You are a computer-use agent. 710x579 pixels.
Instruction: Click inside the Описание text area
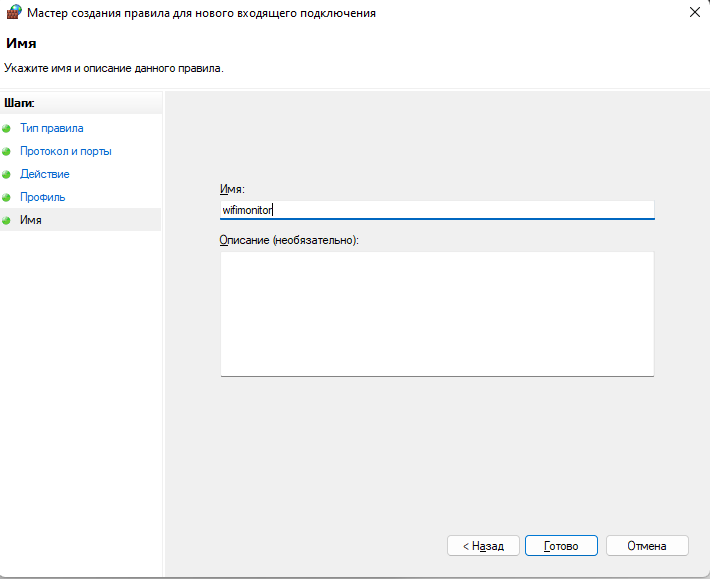click(x=437, y=314)
